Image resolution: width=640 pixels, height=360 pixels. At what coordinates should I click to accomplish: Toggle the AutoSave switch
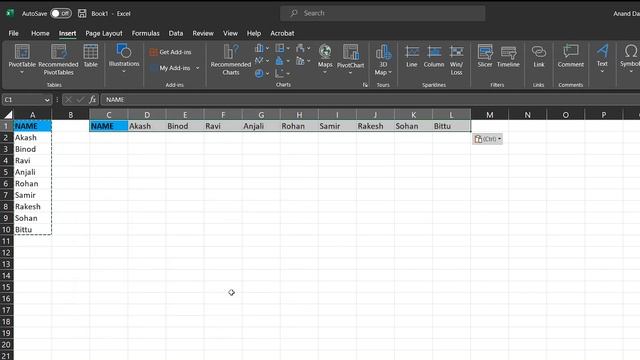coord(61,13)
